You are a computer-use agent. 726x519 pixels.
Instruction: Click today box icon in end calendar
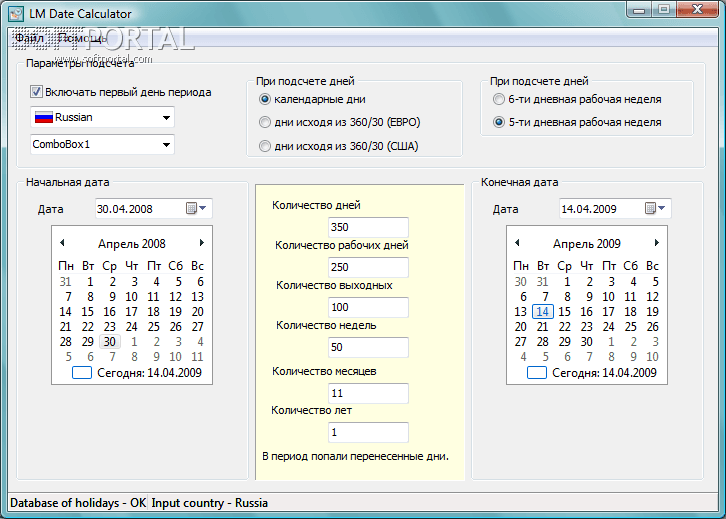click(537, 373)
